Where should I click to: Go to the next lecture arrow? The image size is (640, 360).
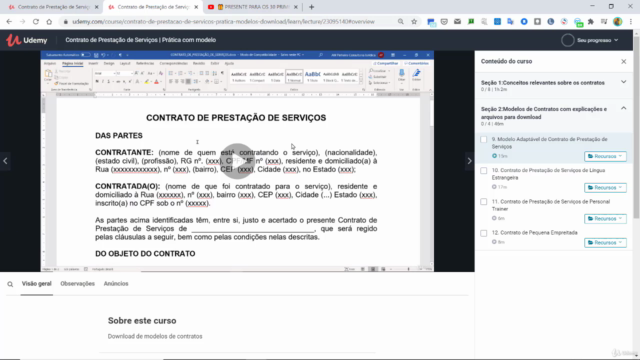469,161
